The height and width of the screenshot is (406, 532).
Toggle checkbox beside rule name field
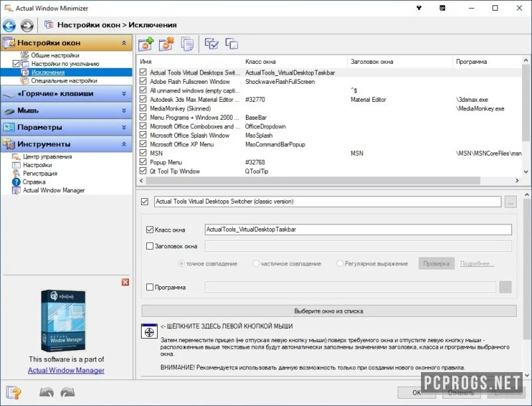click(x=144, y=202)
